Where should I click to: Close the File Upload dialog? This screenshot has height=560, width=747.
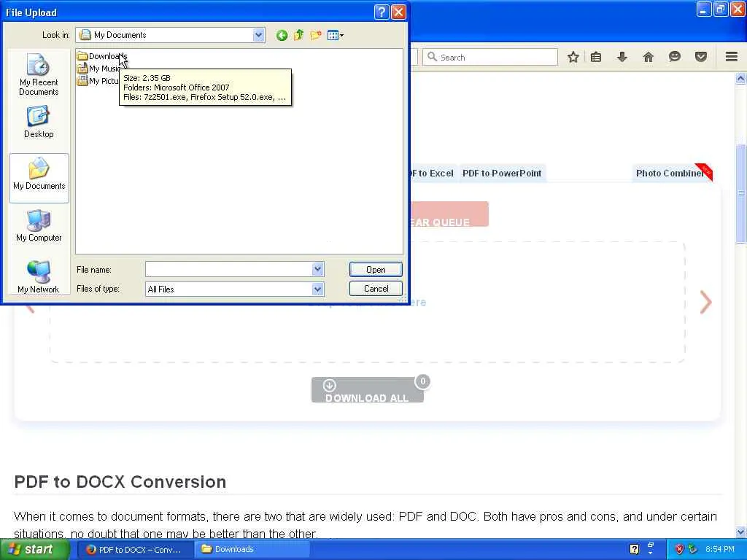(398, 12)
